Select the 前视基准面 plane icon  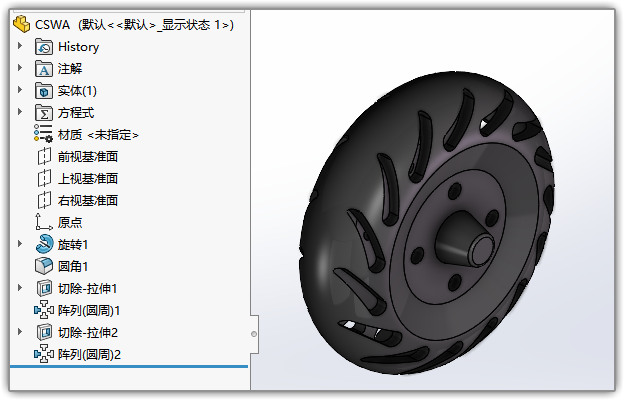44,156
